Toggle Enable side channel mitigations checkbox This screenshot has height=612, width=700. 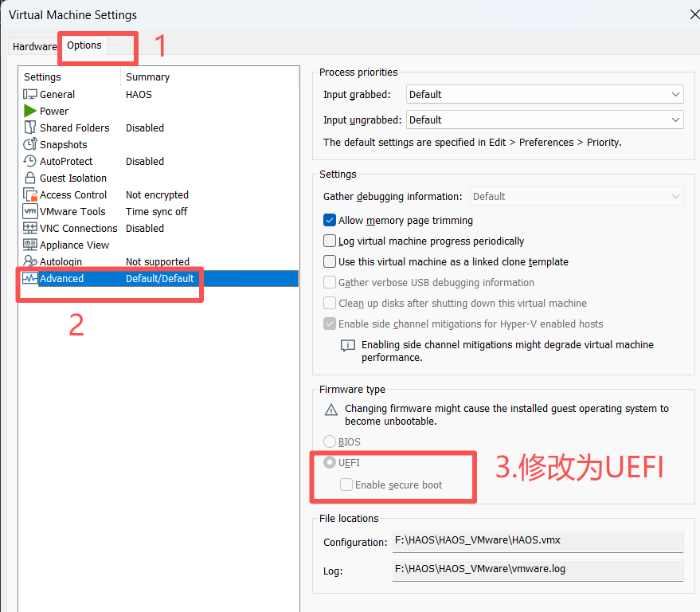(x=330, y=324)
